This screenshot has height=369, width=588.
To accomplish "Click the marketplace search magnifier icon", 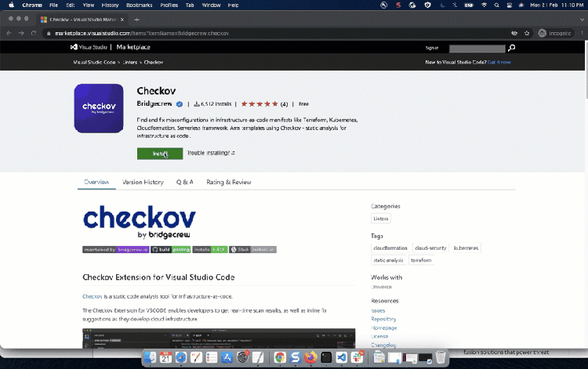I will click(512, 48).
